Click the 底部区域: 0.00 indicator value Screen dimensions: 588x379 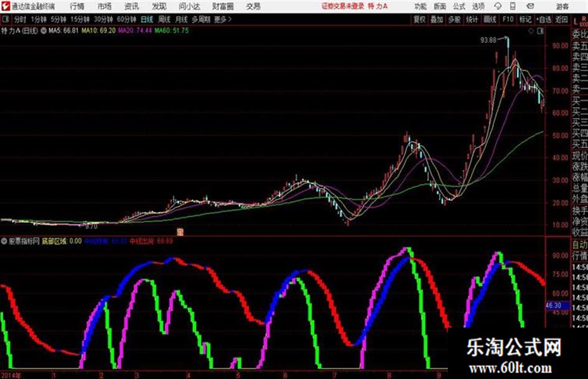tap(62, 241)
